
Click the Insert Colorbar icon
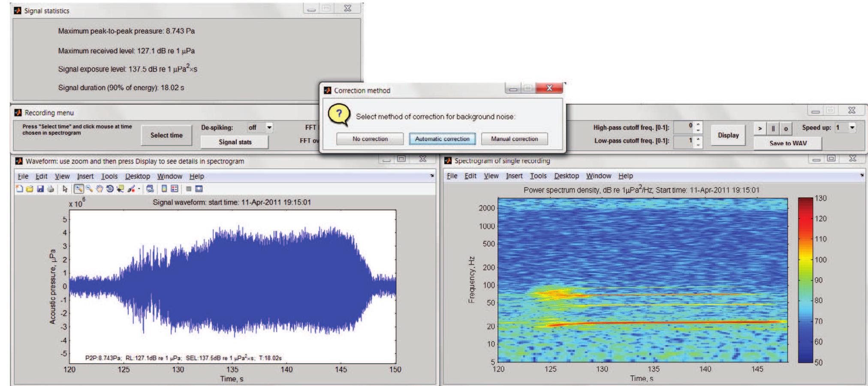click(x=164, y=189)
